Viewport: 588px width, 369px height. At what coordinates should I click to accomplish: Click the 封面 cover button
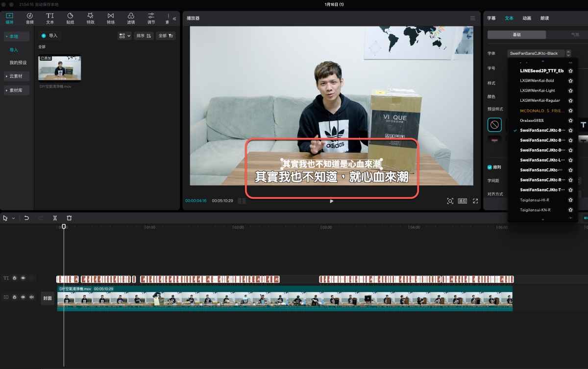(x=48, y=298)
